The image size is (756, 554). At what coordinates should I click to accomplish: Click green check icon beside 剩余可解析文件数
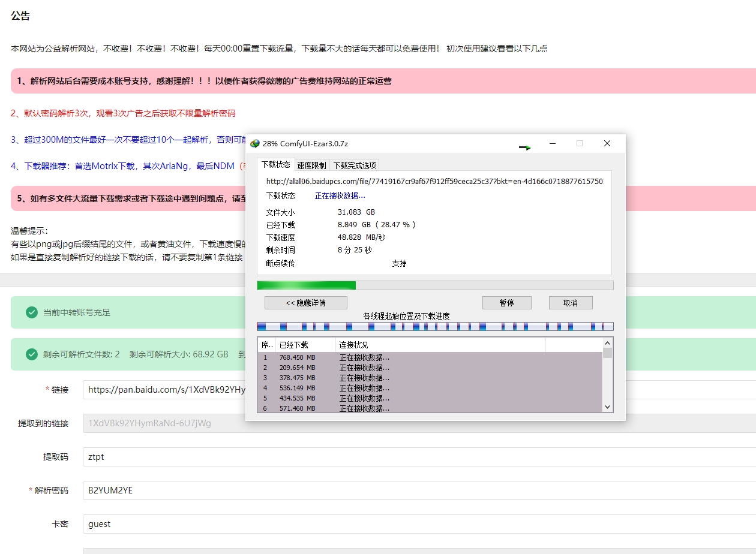pyautogui.click(x=32, y=354)
